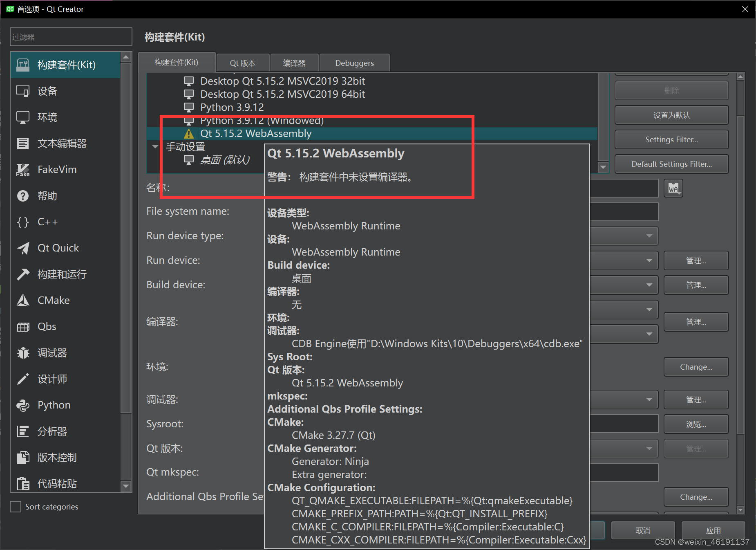Click the Settings Filter... button
The height and width of the screenshot is (550, 756).
[671, 140]
